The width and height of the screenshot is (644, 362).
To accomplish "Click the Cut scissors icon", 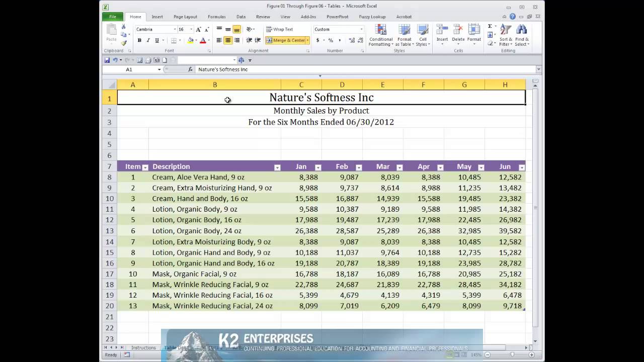I will point(123,27).
